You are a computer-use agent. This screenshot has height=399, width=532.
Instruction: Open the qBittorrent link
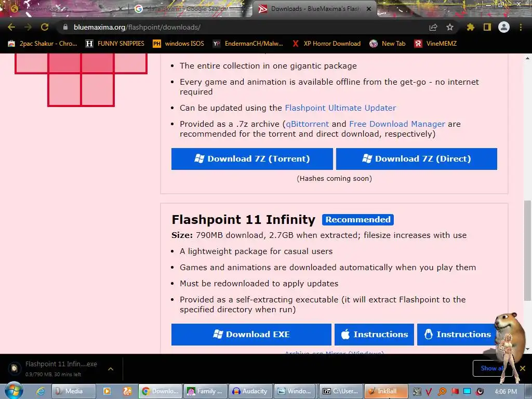[308, 124]
